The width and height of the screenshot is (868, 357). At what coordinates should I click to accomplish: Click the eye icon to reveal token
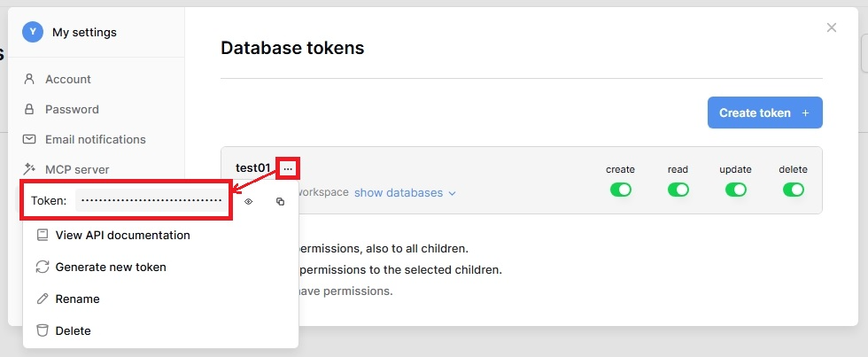pos(249,201)
